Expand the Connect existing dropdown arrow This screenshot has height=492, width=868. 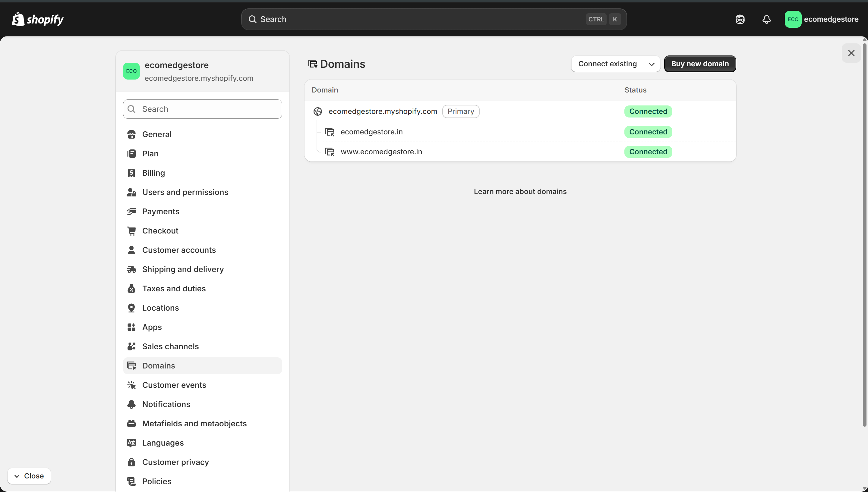point(652,64)
